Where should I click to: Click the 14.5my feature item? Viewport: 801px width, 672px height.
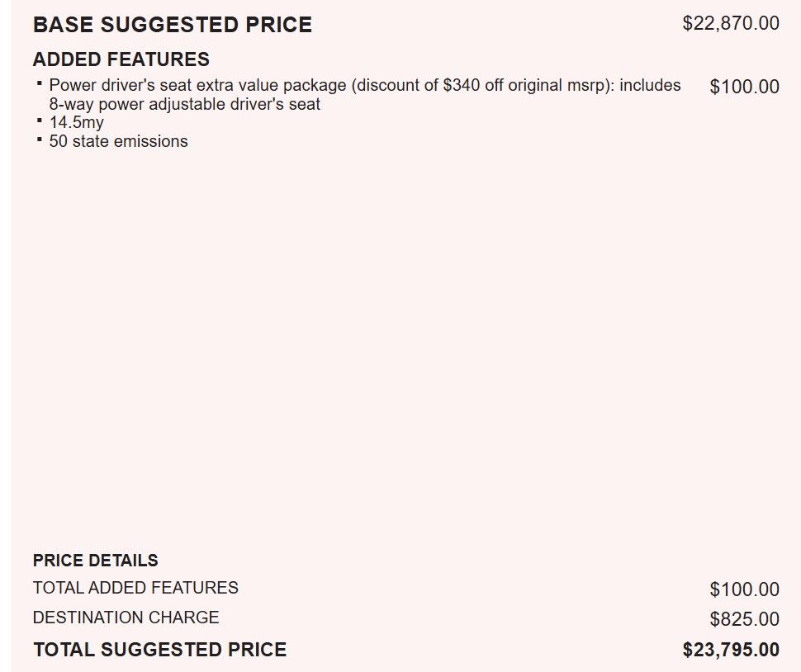point(76,123)
